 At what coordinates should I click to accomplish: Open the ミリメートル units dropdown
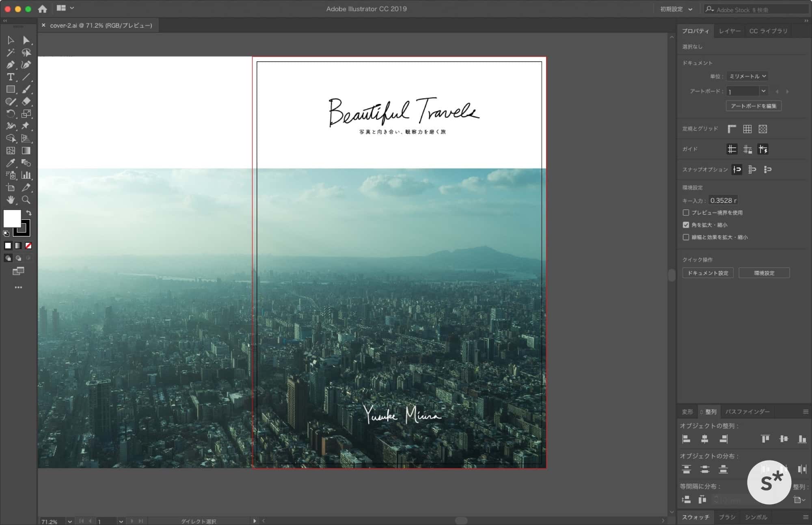click(747, 76)
